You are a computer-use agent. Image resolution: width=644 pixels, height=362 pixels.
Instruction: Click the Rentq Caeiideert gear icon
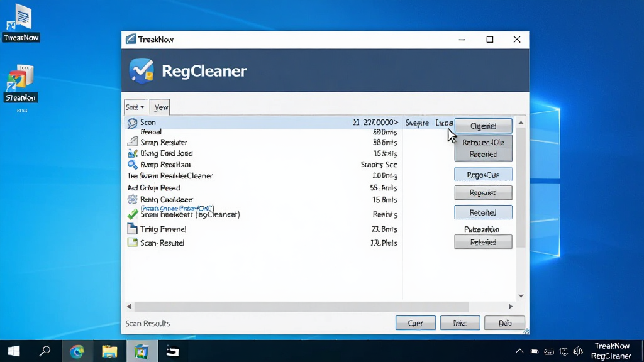132,199
